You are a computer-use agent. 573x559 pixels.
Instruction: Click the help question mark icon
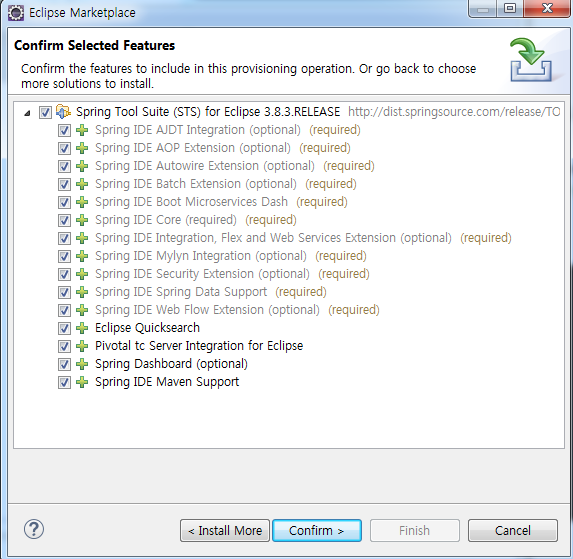(x=34, y=529)
